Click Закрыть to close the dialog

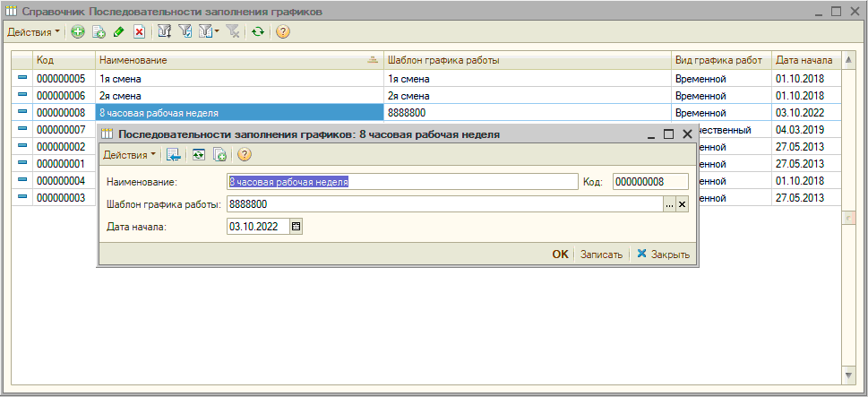(663, 255)
